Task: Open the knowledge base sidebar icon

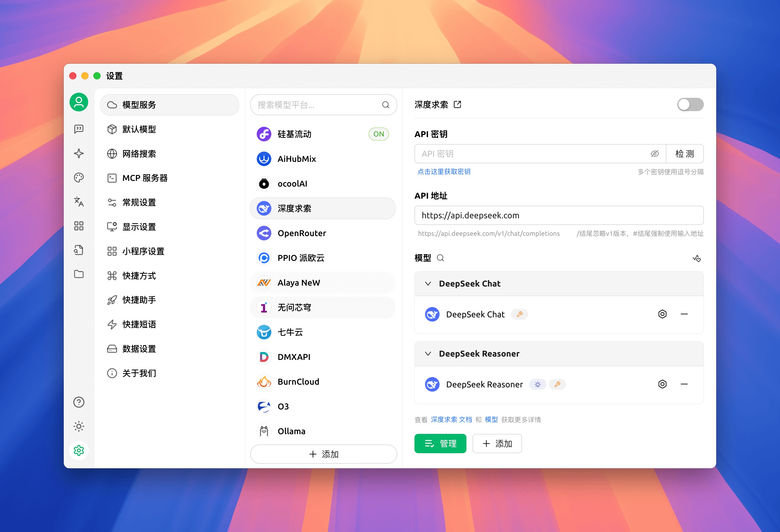Action: click(x=79, y=250)
